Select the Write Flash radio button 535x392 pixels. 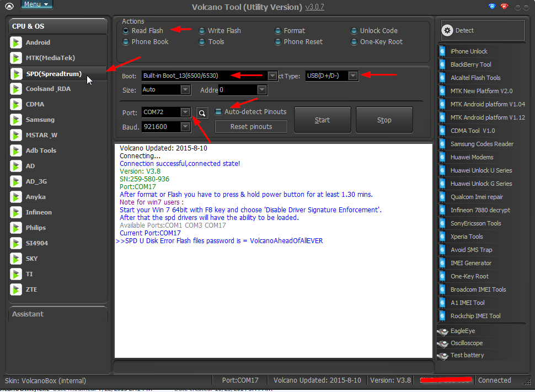tap(202, 31)
